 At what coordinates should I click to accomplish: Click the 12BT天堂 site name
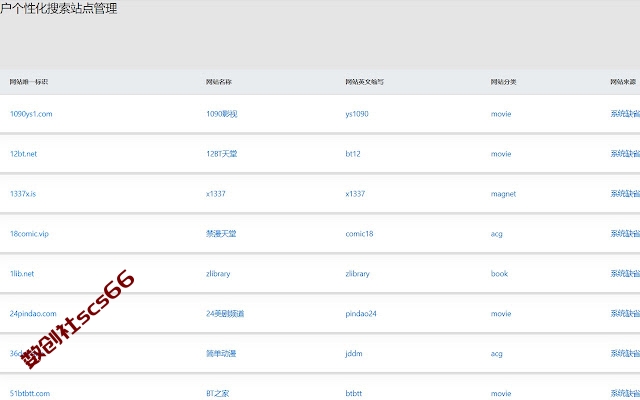coord(222,154)
